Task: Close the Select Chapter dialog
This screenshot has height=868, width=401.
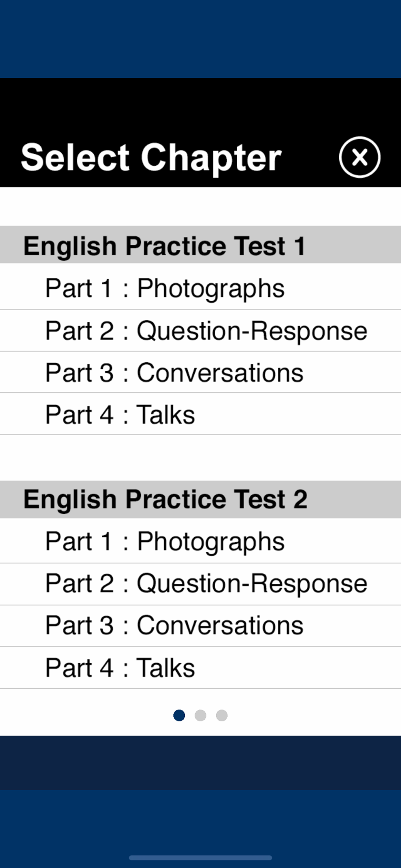Action: (360, 157)
